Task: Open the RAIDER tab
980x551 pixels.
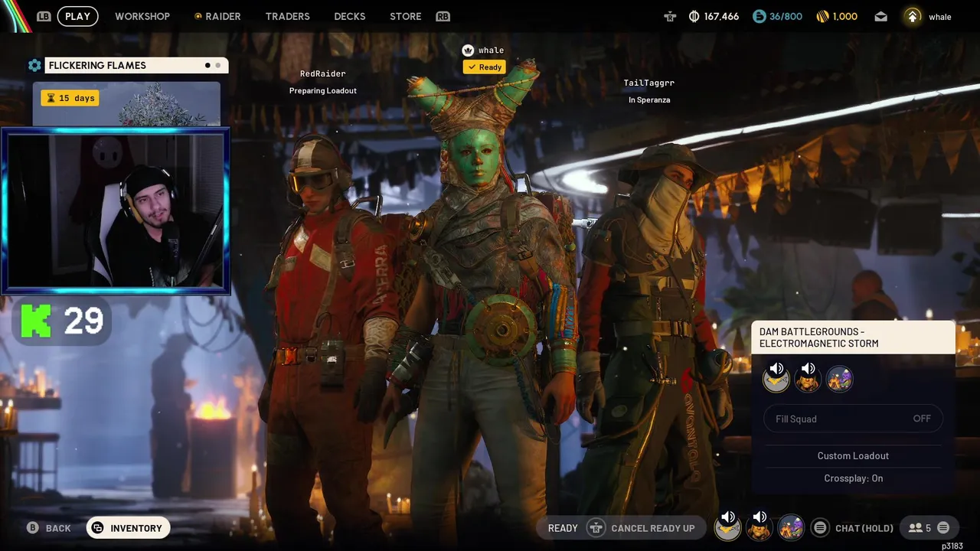Action: (217, 16)
